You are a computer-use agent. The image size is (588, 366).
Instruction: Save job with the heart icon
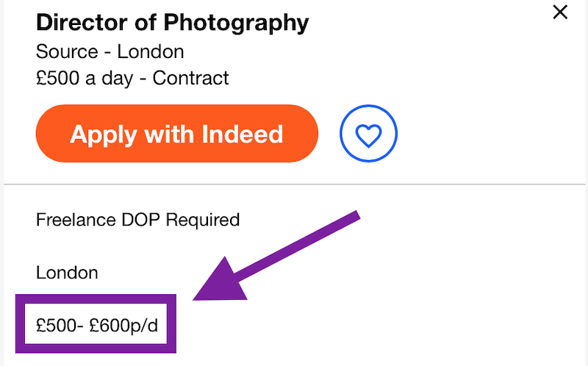click(x=368, y=134)
